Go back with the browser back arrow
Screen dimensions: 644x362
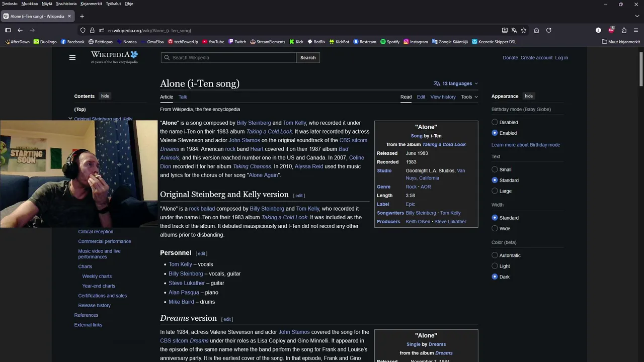pyautogui.click(x=20, y=30)
